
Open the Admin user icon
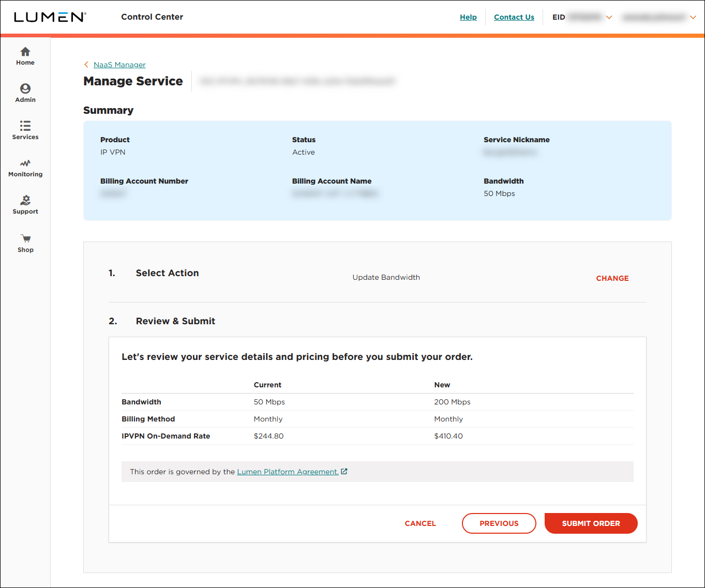(x=25, y=88)
